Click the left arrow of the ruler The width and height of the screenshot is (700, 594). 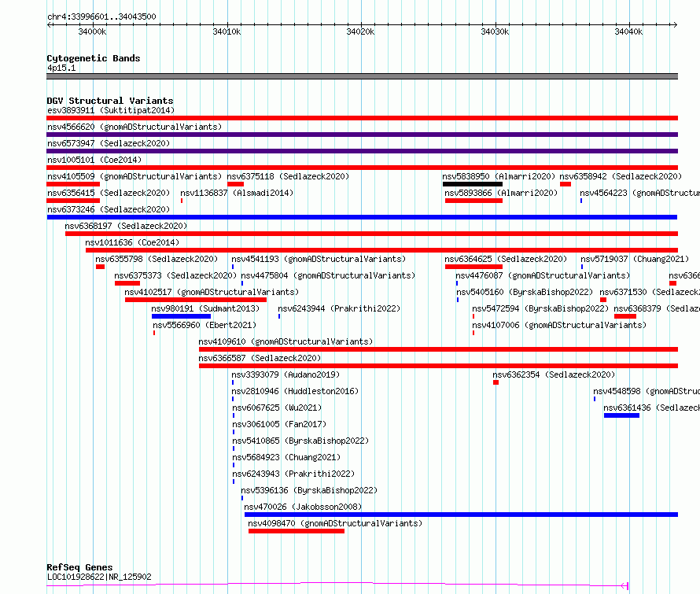pos(49,24)
